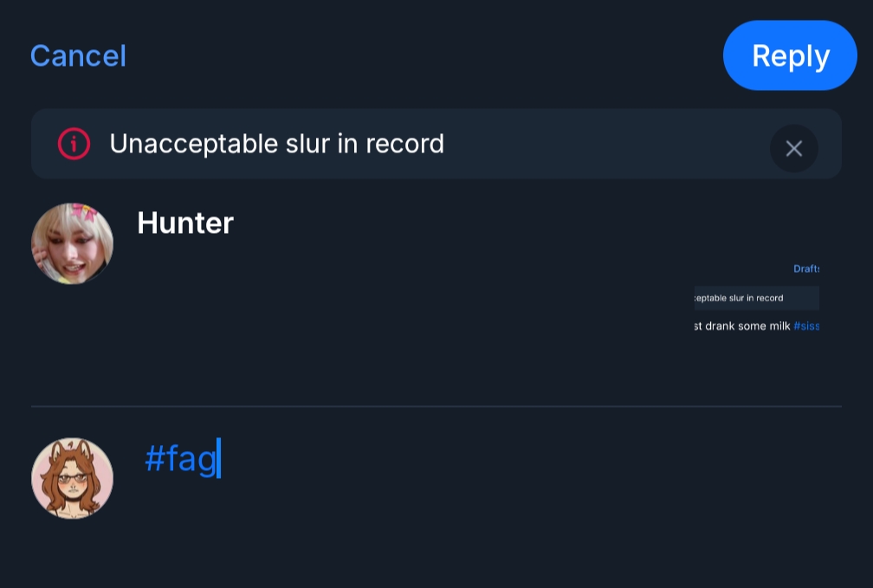Click the empty header space between Cancel and Reply

424,56
